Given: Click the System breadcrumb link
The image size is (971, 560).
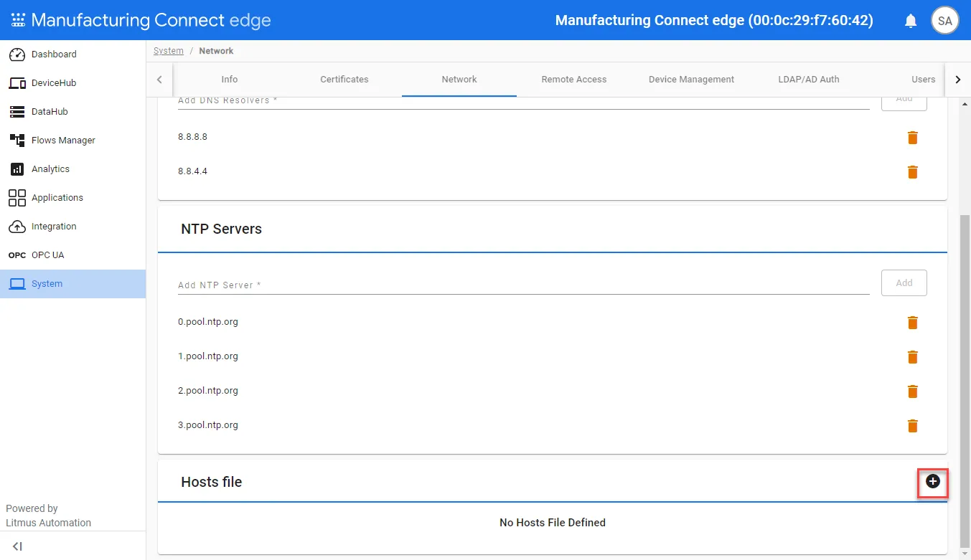Looking at the screenshot, I should click(169, 51).
